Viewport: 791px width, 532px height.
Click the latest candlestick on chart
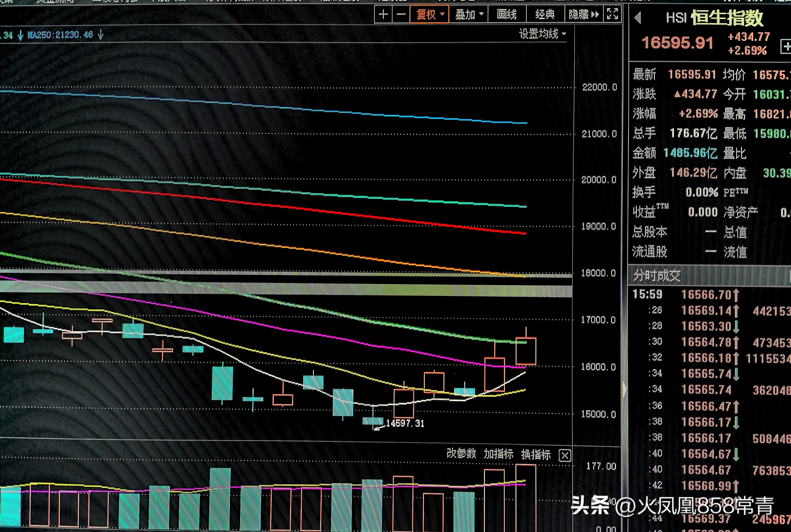[x=526, y=351]
